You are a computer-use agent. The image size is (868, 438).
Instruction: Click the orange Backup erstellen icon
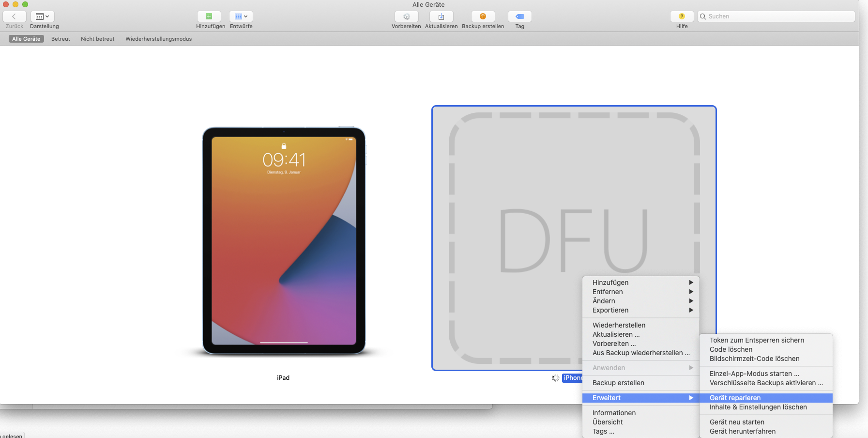[483, 16]
